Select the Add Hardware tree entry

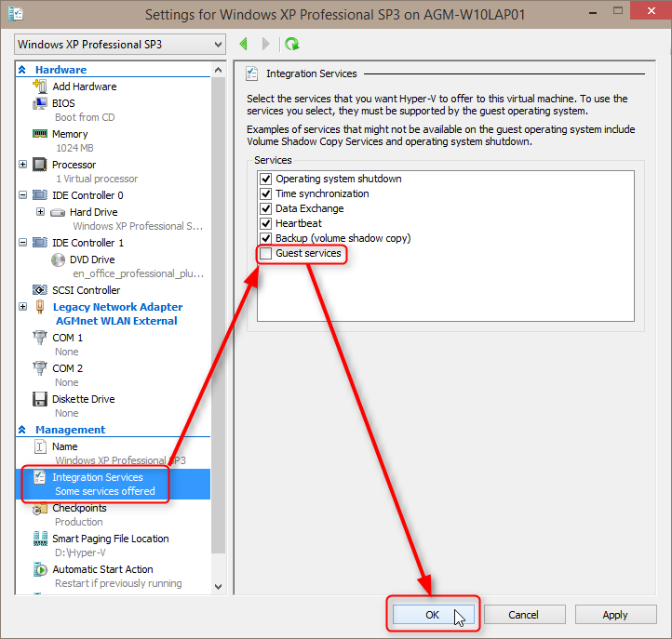coord(85,87)
